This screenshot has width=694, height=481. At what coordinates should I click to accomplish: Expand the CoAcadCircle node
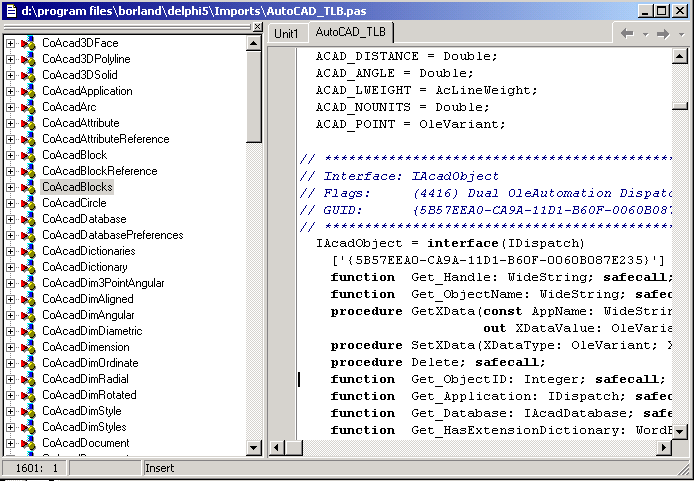pos(10,203)
